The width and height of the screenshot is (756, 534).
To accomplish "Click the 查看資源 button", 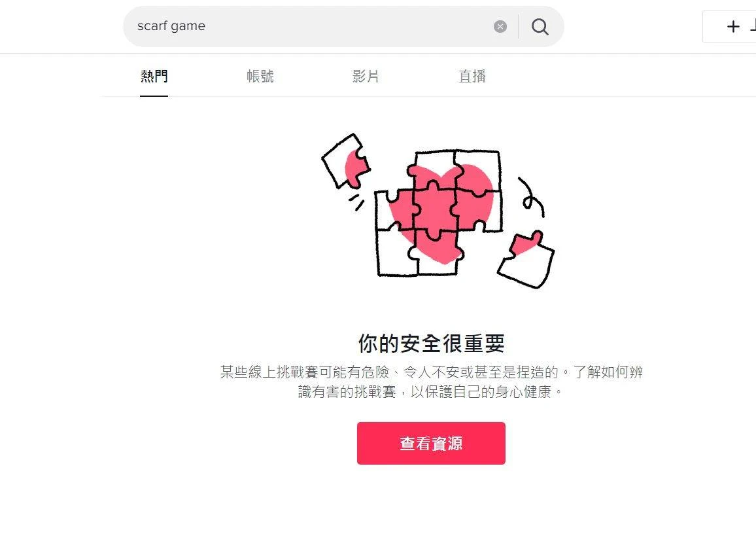I will [431, 443].
